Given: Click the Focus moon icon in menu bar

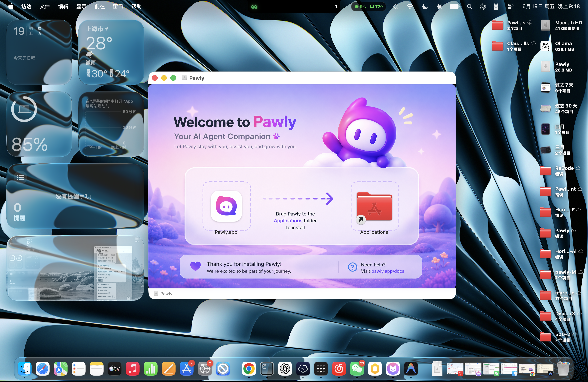Looking at the screenshot, I should point(425,7).
